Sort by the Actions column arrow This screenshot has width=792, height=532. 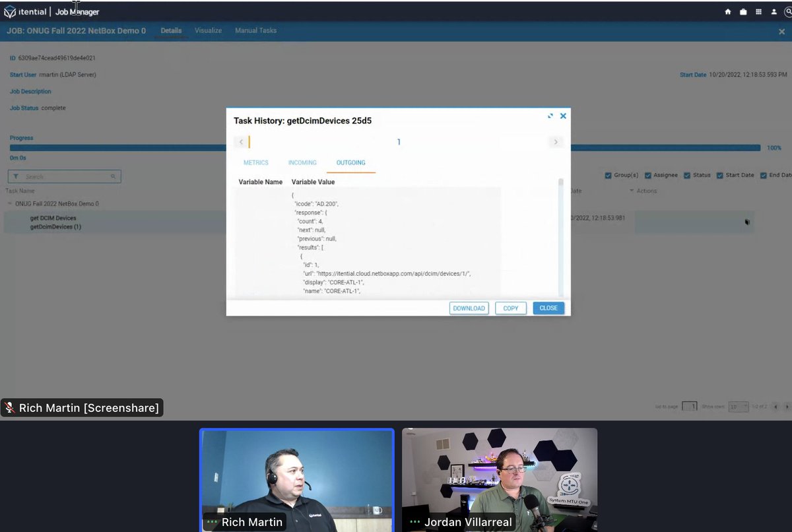(x=632, y=191)
